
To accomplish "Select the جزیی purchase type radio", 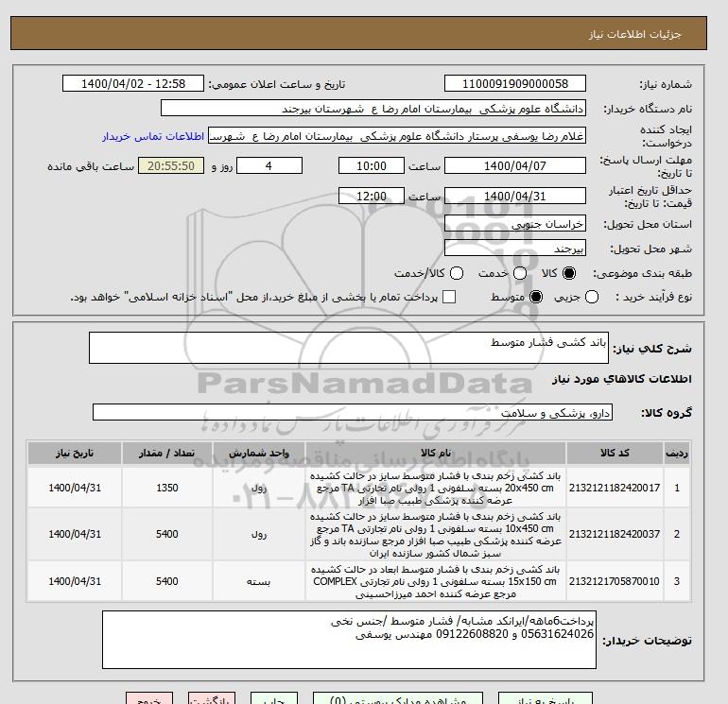I will tap(592, 297).
